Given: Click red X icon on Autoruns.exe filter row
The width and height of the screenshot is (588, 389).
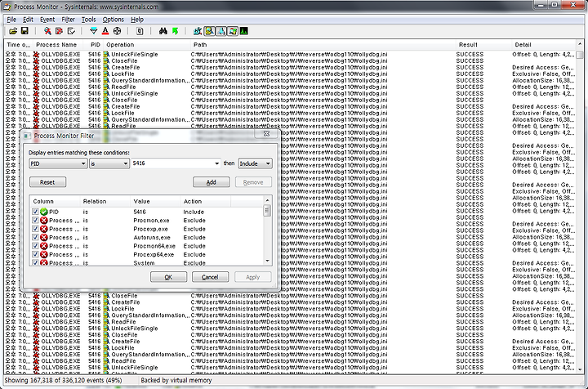Looking at the screenshot, I should tap(44, 238).
